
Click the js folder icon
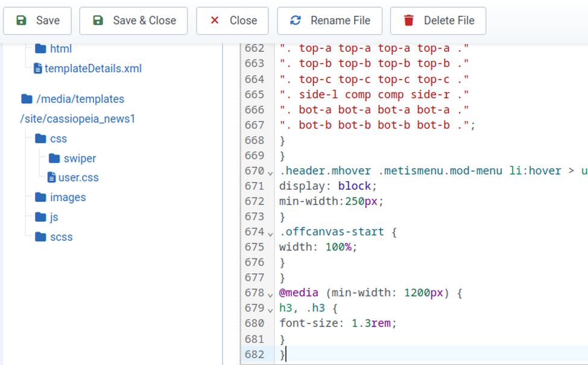click(40, 217)
